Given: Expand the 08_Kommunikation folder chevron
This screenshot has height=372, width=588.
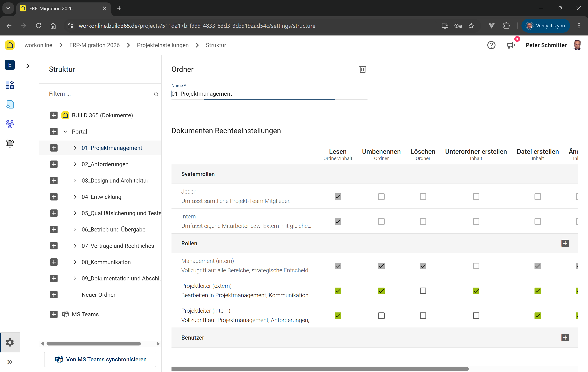Looking at the screenshot, I should tap(75, 262).
